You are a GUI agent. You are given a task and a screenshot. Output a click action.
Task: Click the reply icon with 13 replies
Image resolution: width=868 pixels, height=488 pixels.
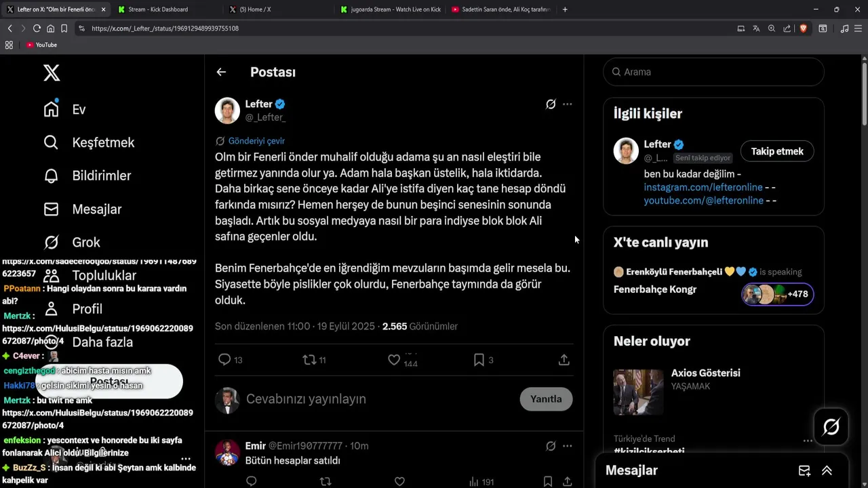(224, 360)
